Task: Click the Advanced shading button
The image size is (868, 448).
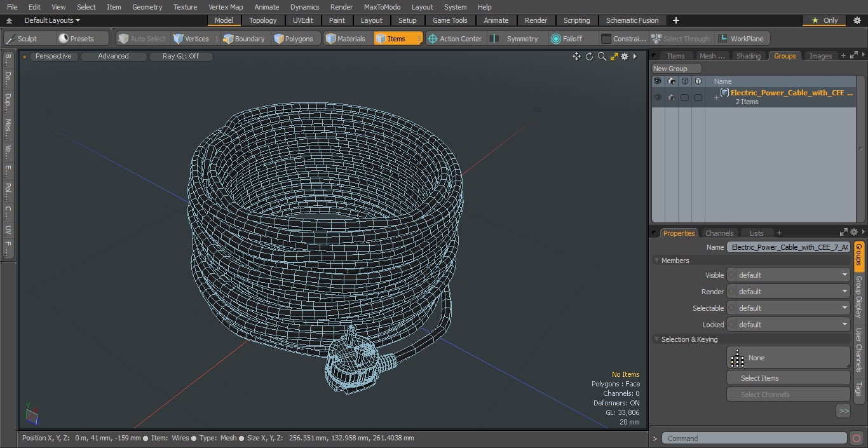Action: click(113, 57)
